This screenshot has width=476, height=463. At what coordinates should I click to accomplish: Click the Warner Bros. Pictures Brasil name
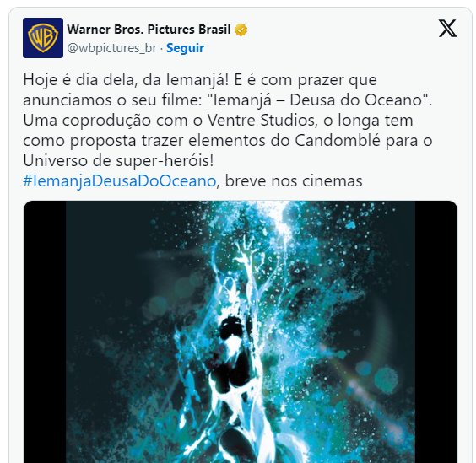tap(149, 30)
